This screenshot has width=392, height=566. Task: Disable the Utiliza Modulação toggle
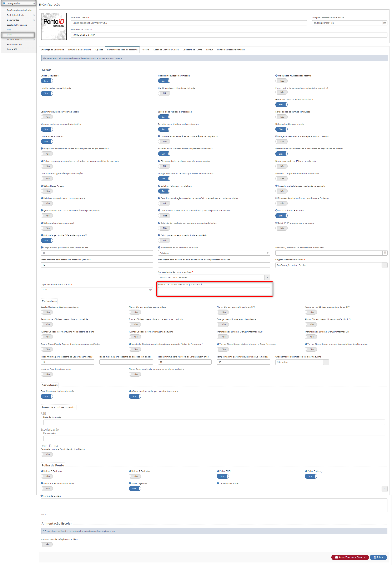[x=47, y=81]
